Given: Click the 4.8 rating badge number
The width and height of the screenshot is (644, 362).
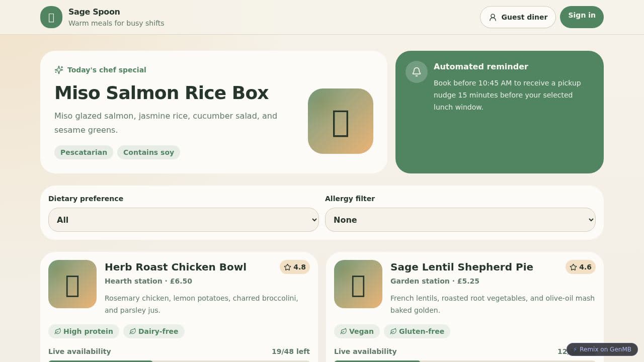Looking at the screenshot, I should (300, 267).
